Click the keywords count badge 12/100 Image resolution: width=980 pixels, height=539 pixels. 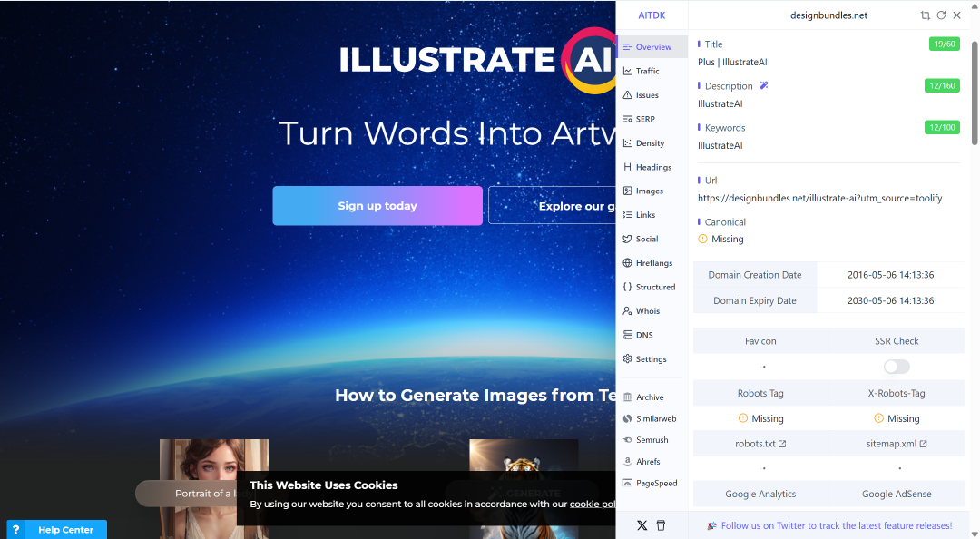tap(942, 128)
